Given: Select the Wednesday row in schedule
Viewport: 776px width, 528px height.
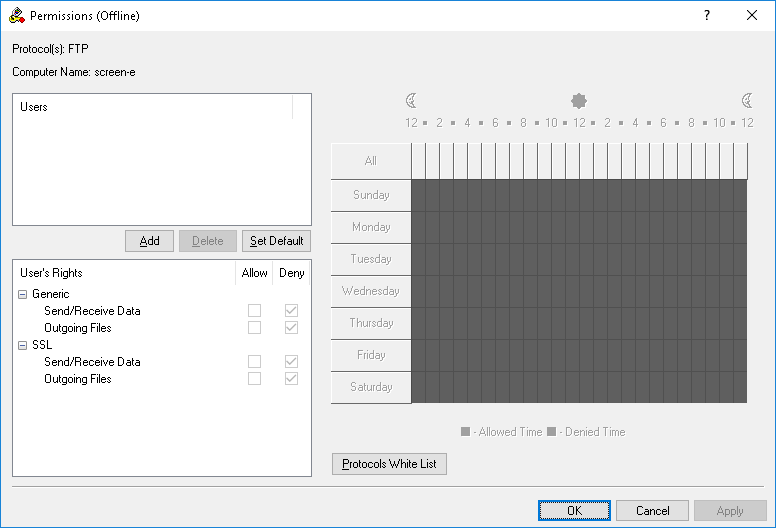Looking at the screenshot, I should click(x=371, y=291).
